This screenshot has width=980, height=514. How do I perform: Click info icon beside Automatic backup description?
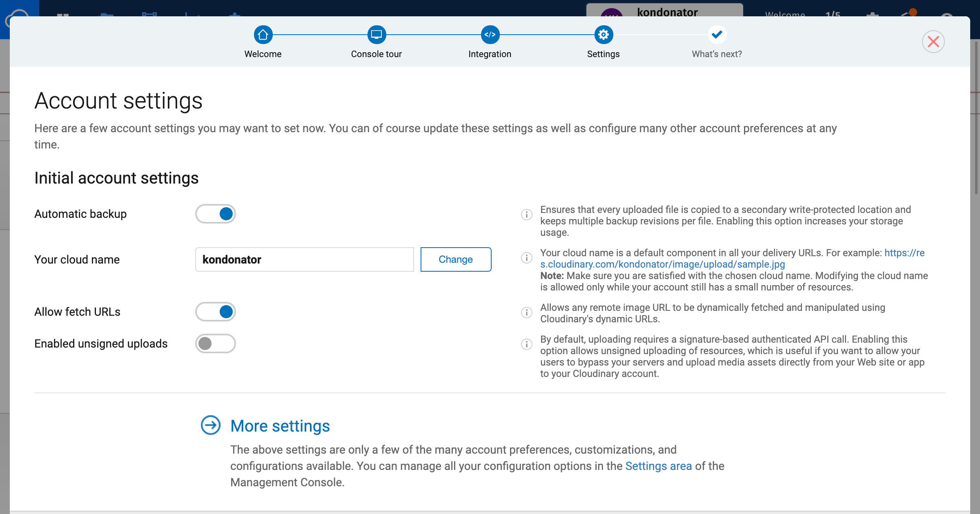tap(527, 215)
